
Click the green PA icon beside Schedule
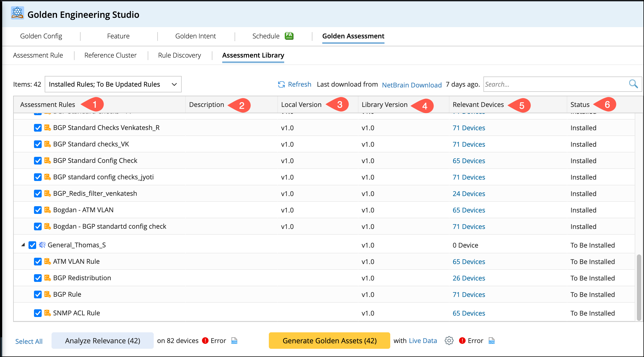pos(289,36)
